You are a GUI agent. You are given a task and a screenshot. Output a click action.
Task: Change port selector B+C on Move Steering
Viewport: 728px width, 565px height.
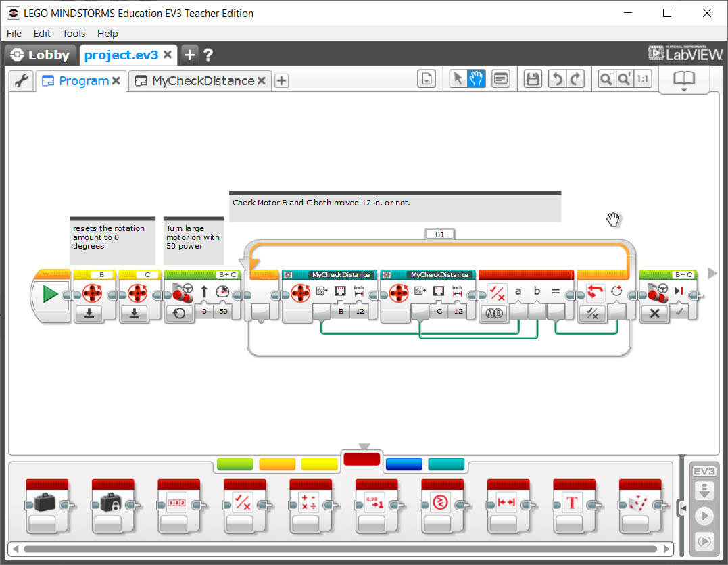pos(227,275)
